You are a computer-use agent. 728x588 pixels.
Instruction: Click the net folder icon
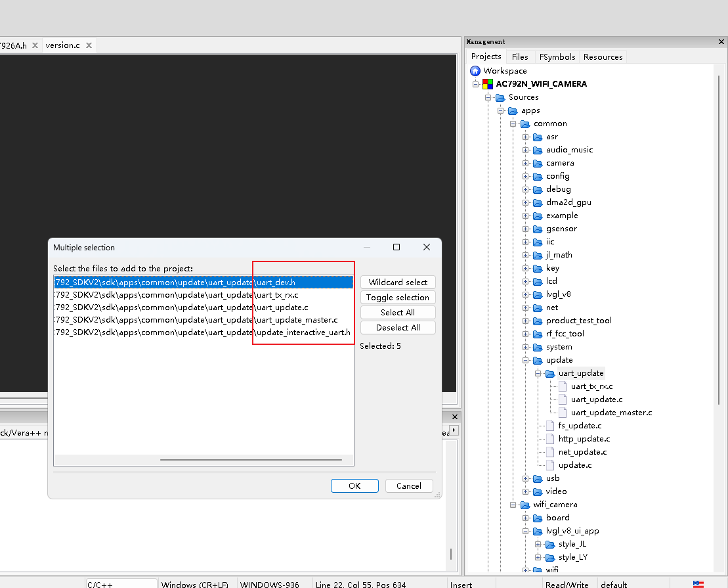tap(538, 307)
